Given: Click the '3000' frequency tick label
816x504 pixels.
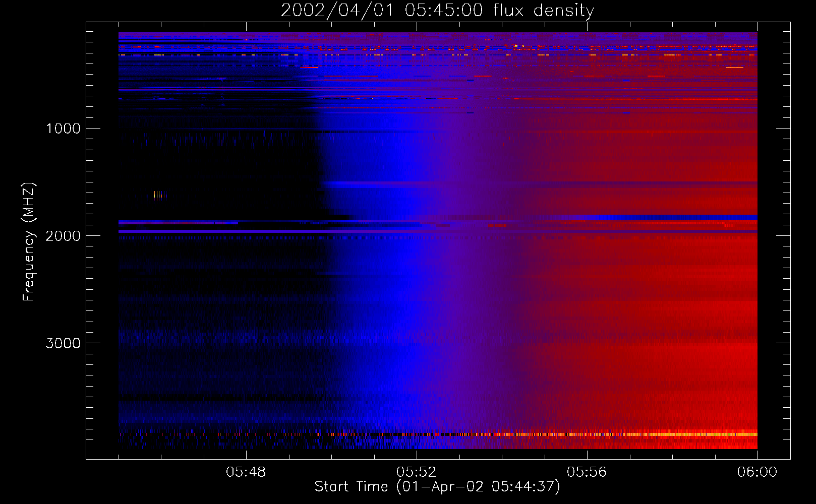Looking at the screenshot, I should point(63,343).
